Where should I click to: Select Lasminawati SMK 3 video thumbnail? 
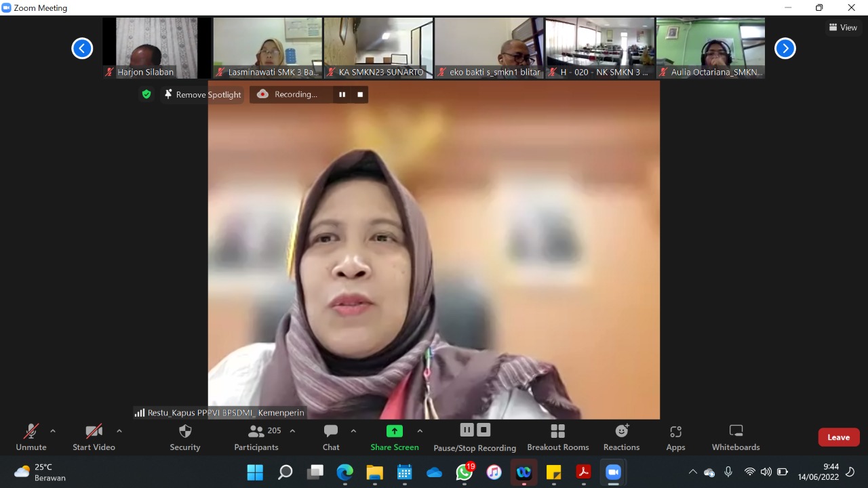pyautogui.click(x=268, y=48)
